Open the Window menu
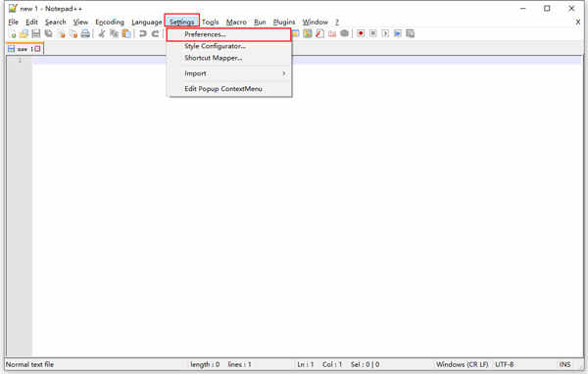This screenshot has height=374, width=588. [316, 23]
